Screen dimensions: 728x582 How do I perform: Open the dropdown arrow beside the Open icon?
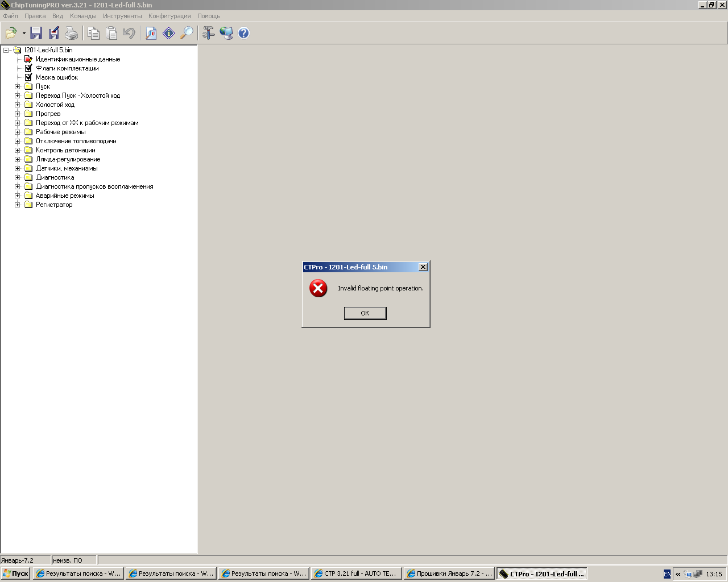point(24,34)
